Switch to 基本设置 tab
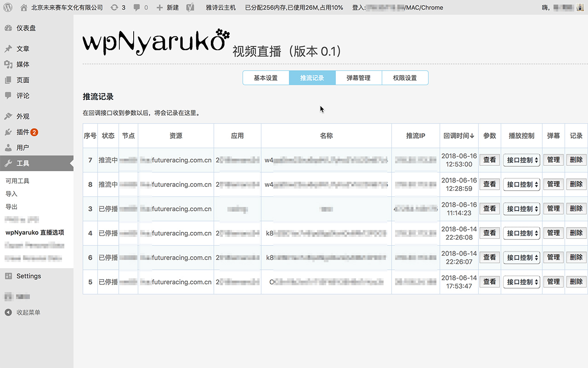This screenshot has height=368, width=588. click(x=266, y=78)
